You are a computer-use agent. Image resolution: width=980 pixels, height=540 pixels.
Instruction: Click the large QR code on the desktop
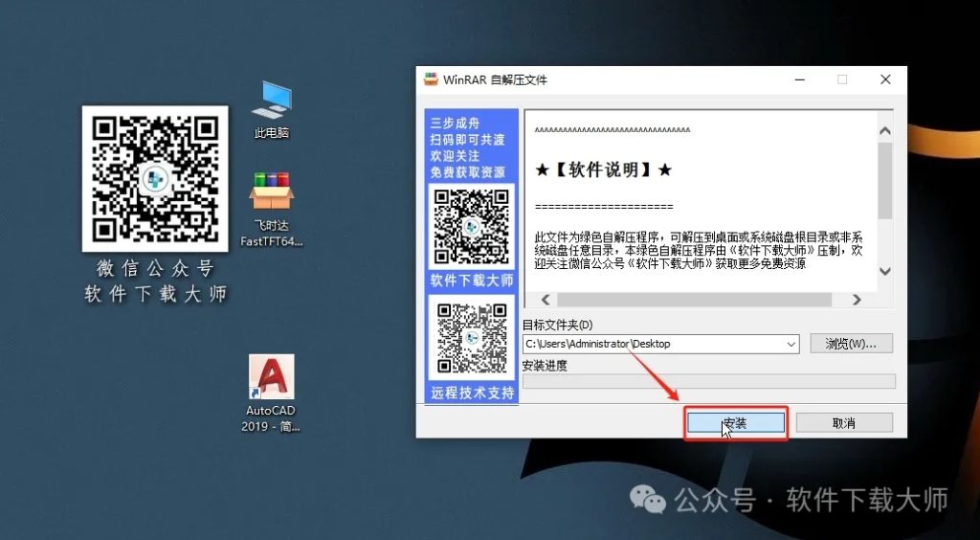[155, 179]
